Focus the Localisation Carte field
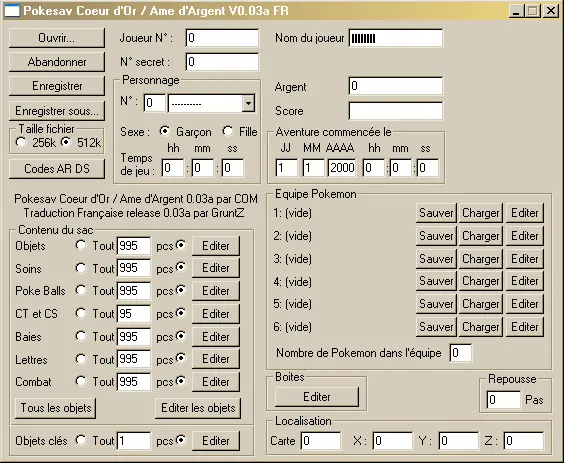Viewport: 564px width, 463px height. point(321,441)
